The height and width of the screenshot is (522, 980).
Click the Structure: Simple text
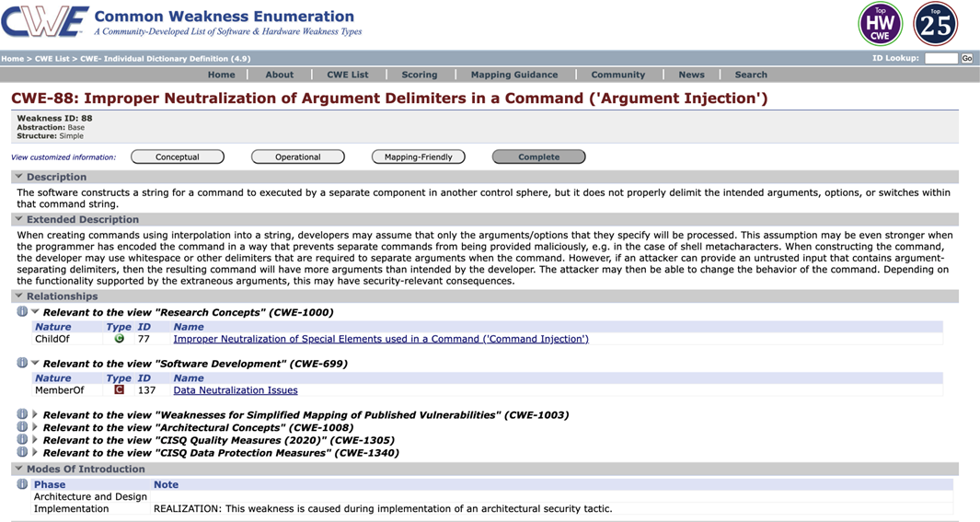tap(50, 135)
